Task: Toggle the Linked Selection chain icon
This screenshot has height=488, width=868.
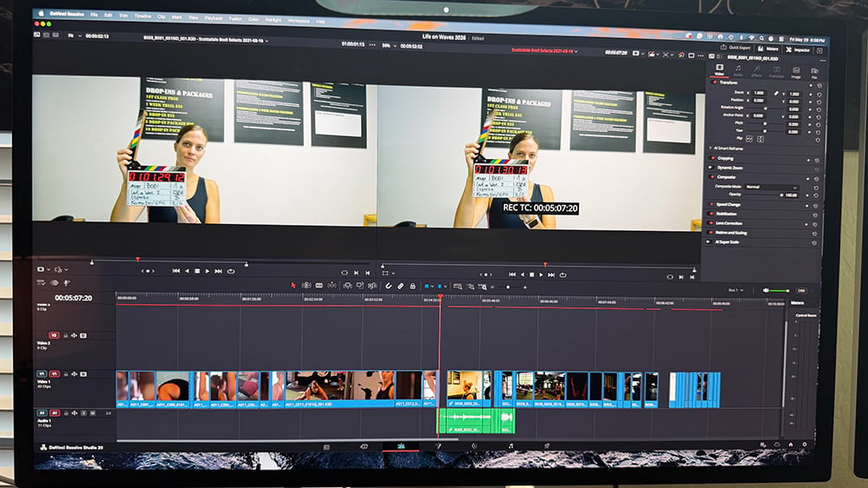Action: [401, 287]
